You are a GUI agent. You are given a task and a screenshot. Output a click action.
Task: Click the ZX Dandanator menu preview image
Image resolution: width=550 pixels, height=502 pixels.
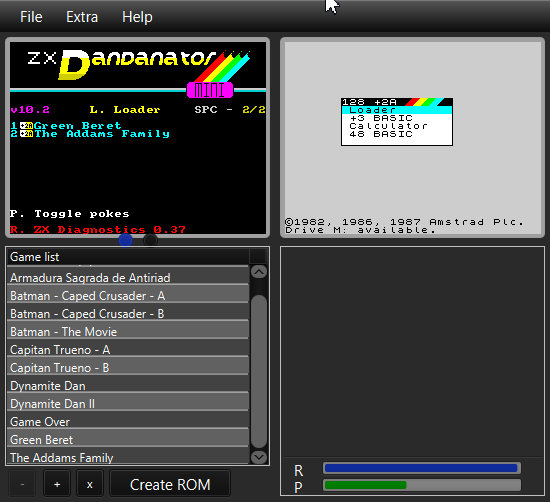click(x=138, y=138)
